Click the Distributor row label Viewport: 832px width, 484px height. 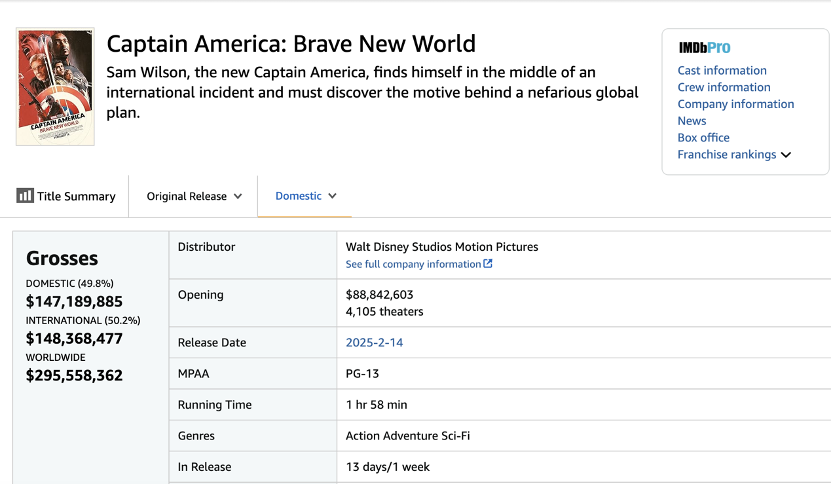tap(206, 247)
